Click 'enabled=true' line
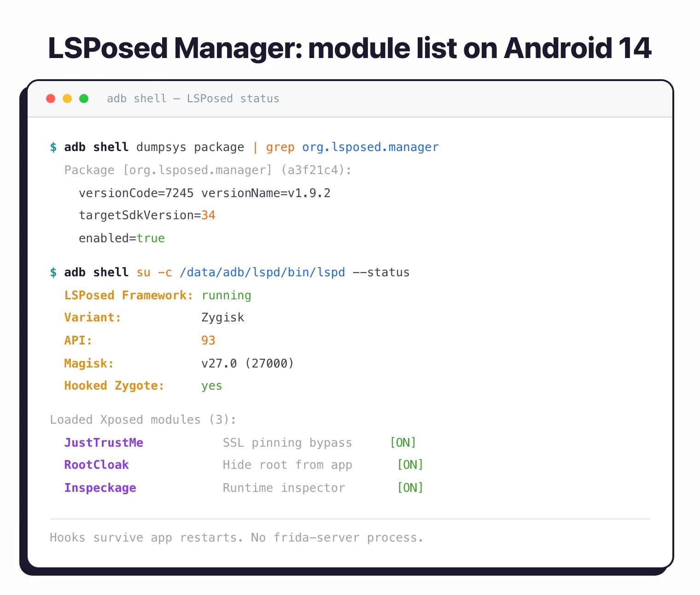Image resolution: width=700 pixels, height=595 pixels. point(122,238)
